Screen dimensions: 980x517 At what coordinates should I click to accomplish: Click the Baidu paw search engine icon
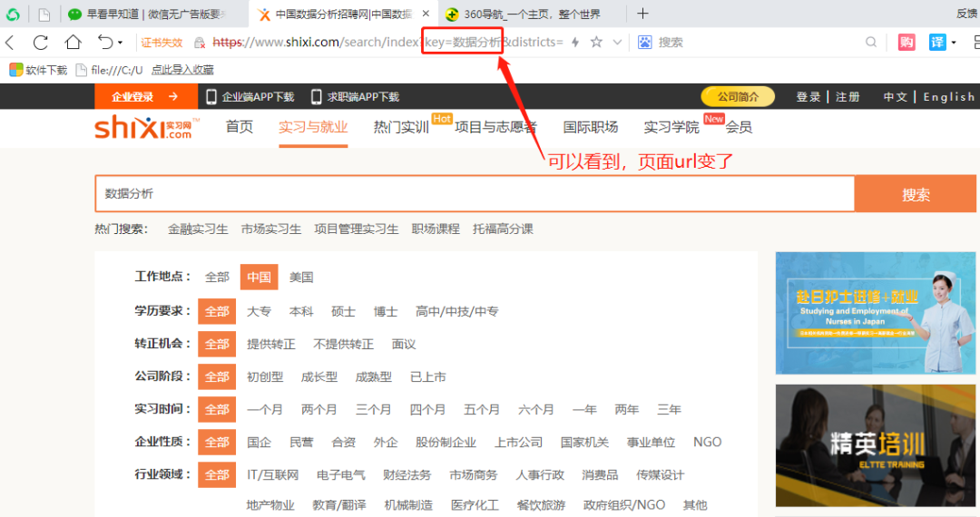coord(645,42)
